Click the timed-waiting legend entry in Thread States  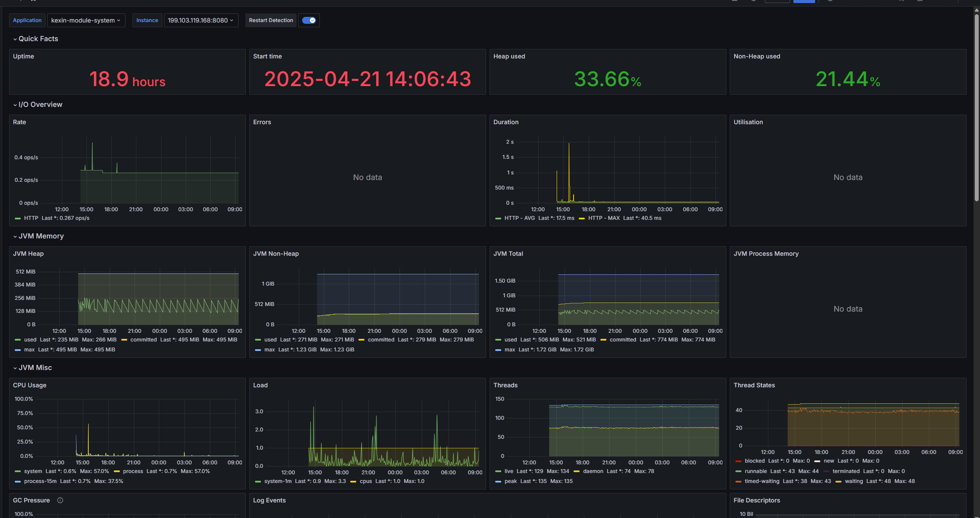click(762, 481)
